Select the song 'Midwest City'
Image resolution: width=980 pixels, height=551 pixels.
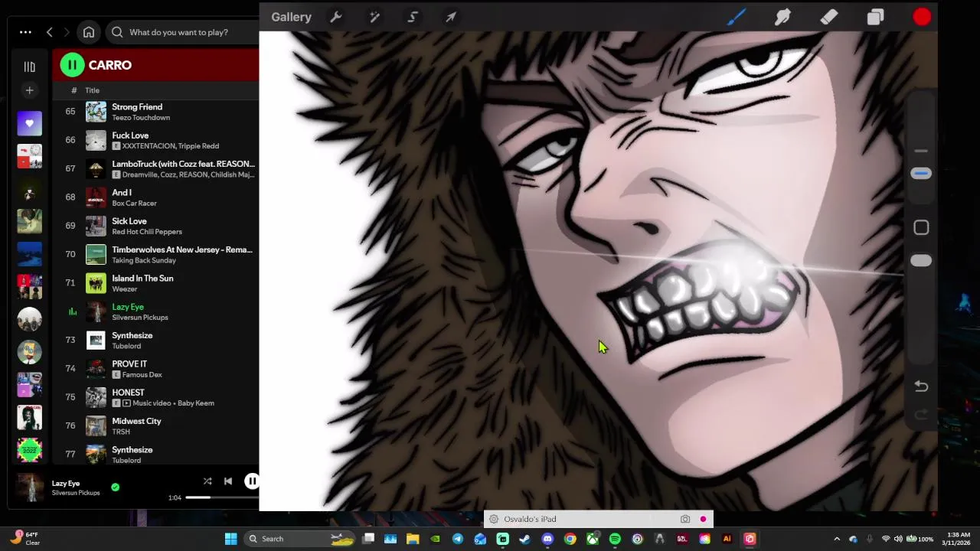tap(136, 421)
